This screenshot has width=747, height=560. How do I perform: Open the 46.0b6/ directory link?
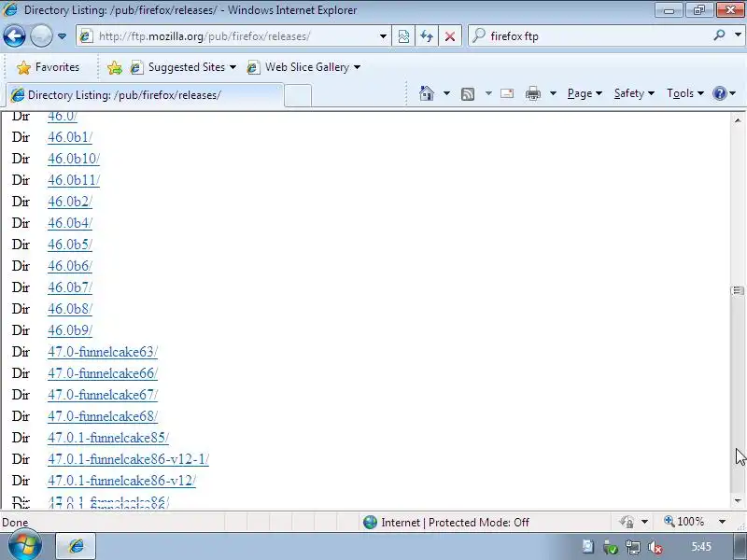pos(70,266)
